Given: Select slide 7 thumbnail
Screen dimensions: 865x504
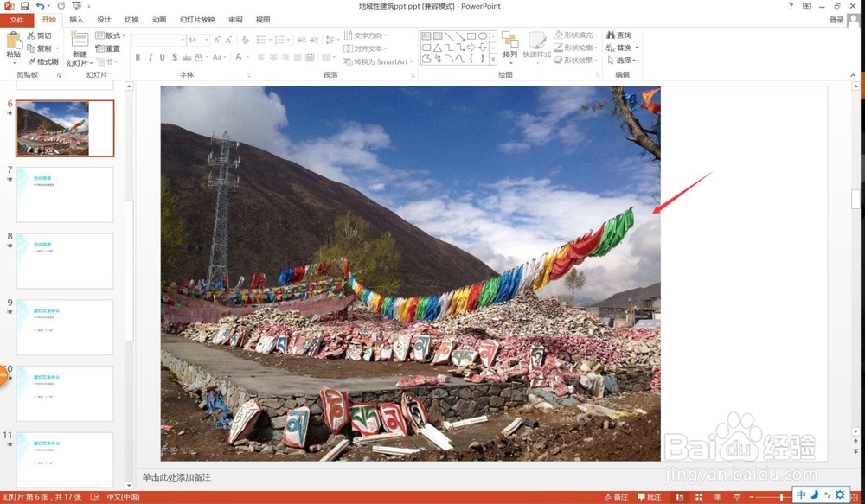Looking at the screenshot, I should coord(65,195).
